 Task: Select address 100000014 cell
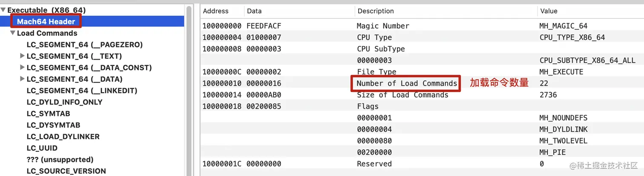[222, 95]
